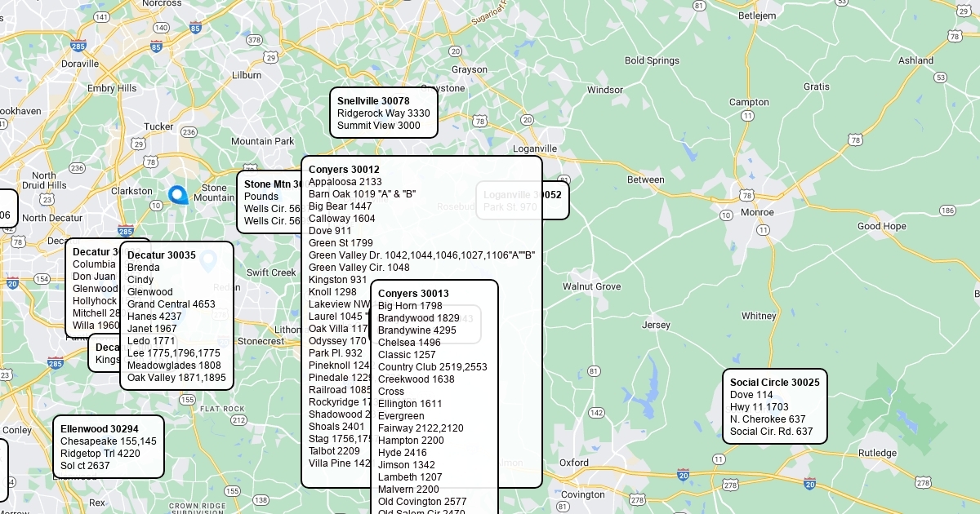Select the Route 155 shield above Flat Rock
The width and height of the screenshot is (980, 514).
click(x=187, y=400)
